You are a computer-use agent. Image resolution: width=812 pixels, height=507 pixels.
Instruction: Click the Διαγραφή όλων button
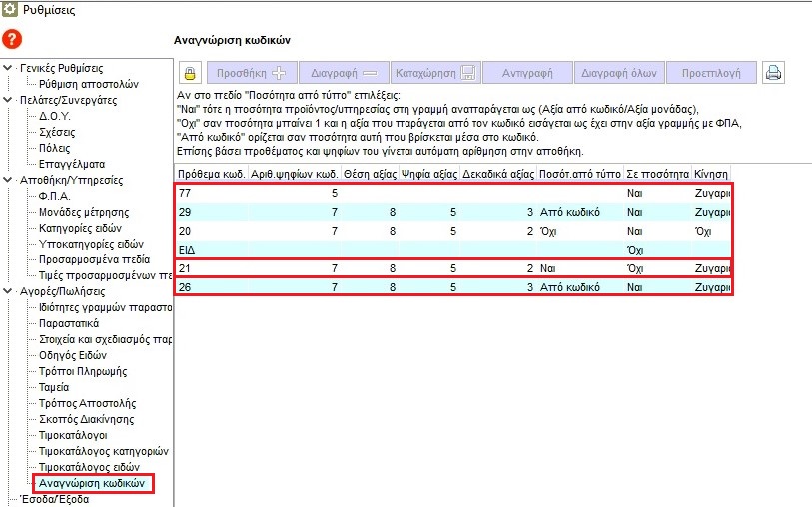point(619,73)
